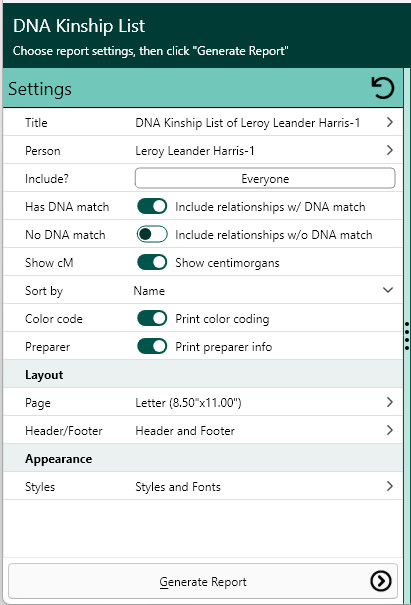Click the Appearance section header
Image resolution: width=411 pixels, height=605 pixels.
(x=59, y=459)
